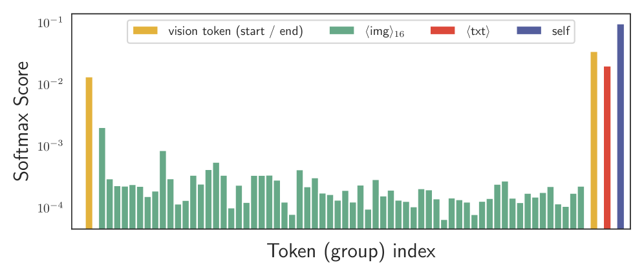Select the '⟨txt⟩' legend text
Screen dimensions: 644x276
pos(478,31)
